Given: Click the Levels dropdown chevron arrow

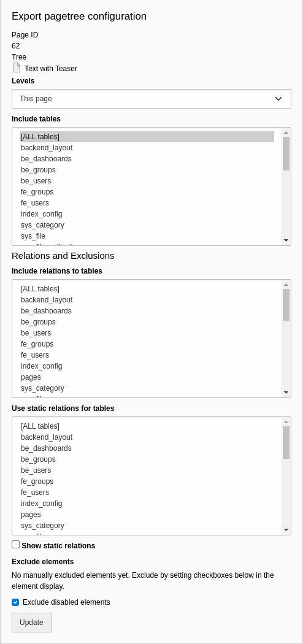Looking at the screenshot, I should click(x=278, y=99).
